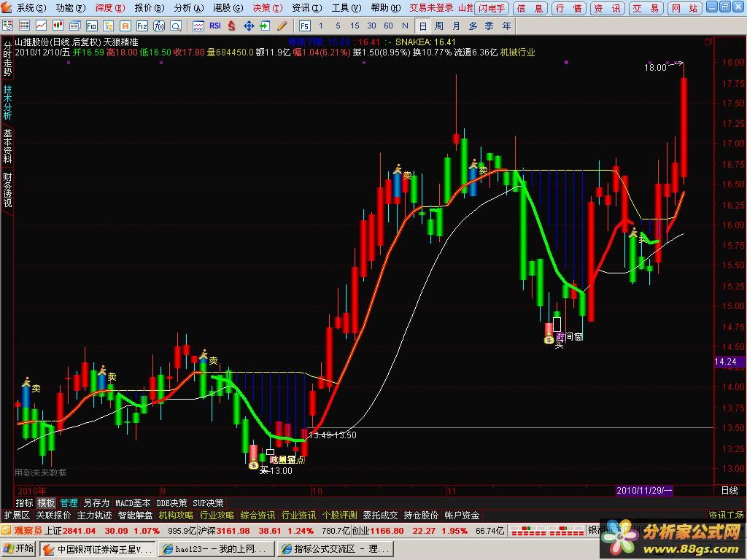The width and height of the screenshot is (747, 560).
Task: Open the 帮助(H) menu
Action: [386, 7]
